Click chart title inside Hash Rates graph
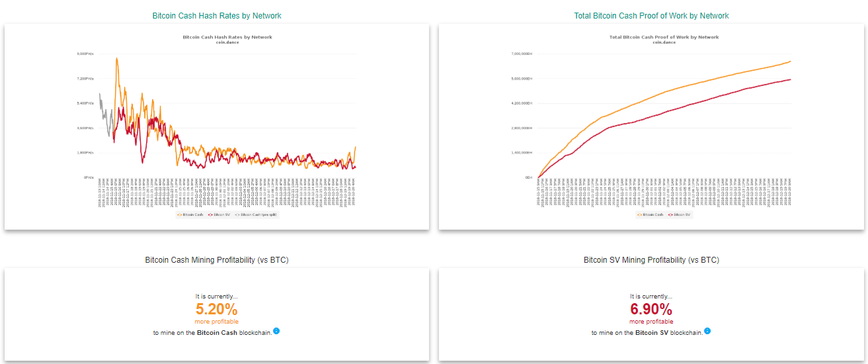868x364 pixels. click(227, 37)
